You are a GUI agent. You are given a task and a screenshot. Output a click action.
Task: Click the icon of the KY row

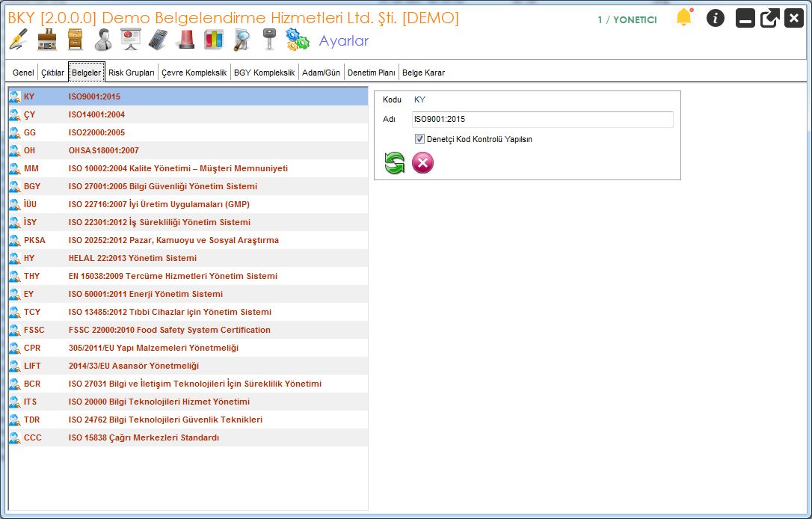pyautogui.click(x=15, y=97)
